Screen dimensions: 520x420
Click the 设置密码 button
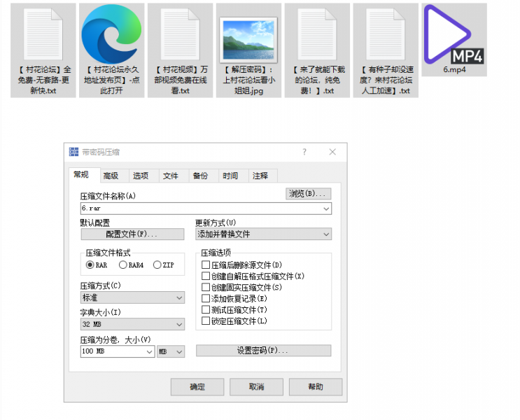pos(263,351)
